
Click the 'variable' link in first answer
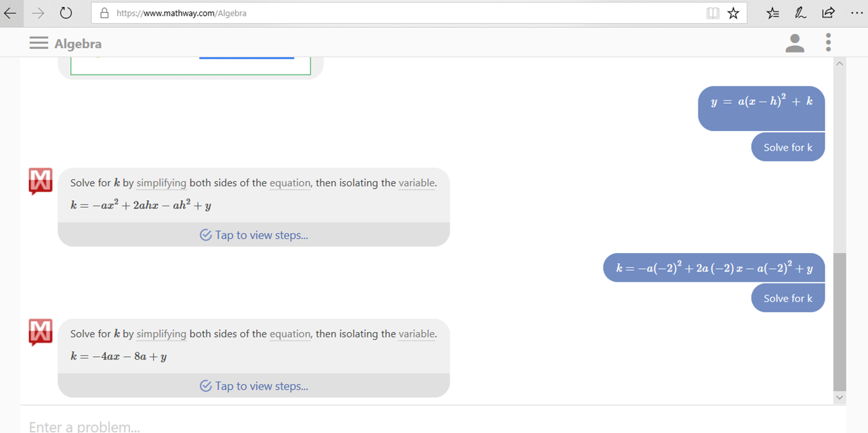[x=416, y=183]
